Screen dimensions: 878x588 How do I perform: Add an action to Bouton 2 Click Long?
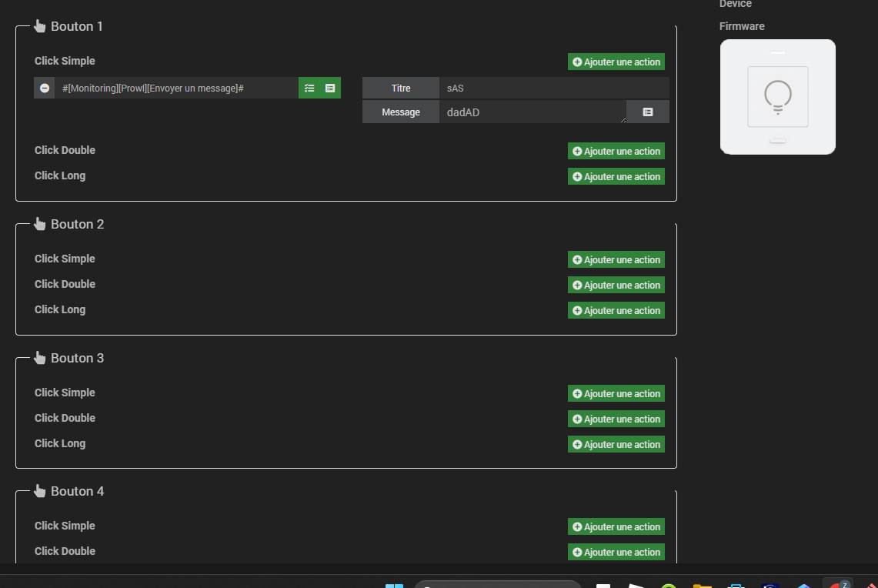tap(616, 310)
